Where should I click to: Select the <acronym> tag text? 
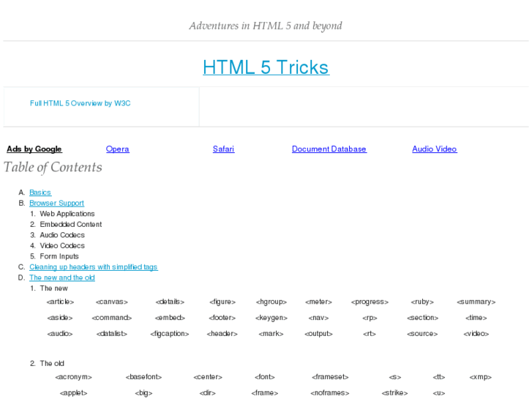click(x=73, y=376)
